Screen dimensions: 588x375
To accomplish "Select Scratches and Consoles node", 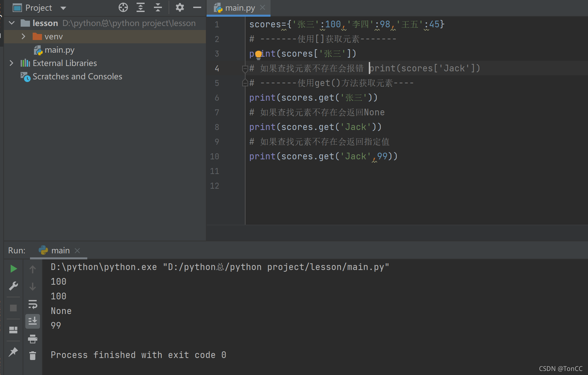I will pos(77,77).
